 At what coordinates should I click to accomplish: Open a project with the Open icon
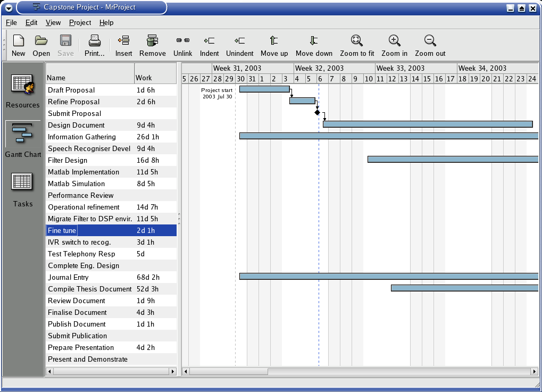pos(41,45)
